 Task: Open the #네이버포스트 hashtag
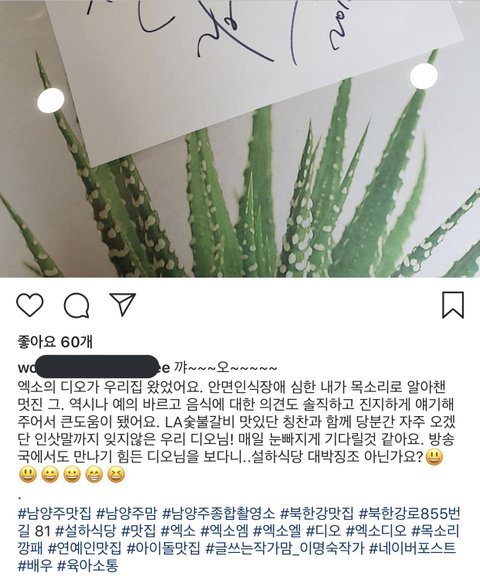412,548
